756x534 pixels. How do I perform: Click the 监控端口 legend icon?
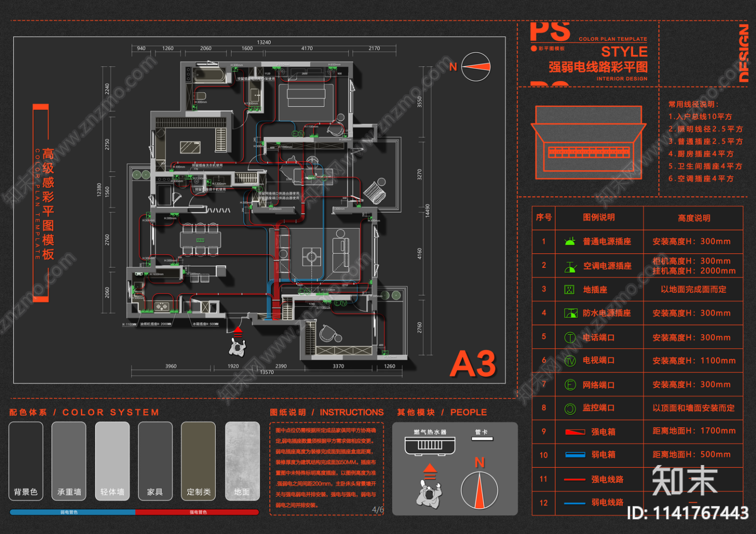click(570, 408)
